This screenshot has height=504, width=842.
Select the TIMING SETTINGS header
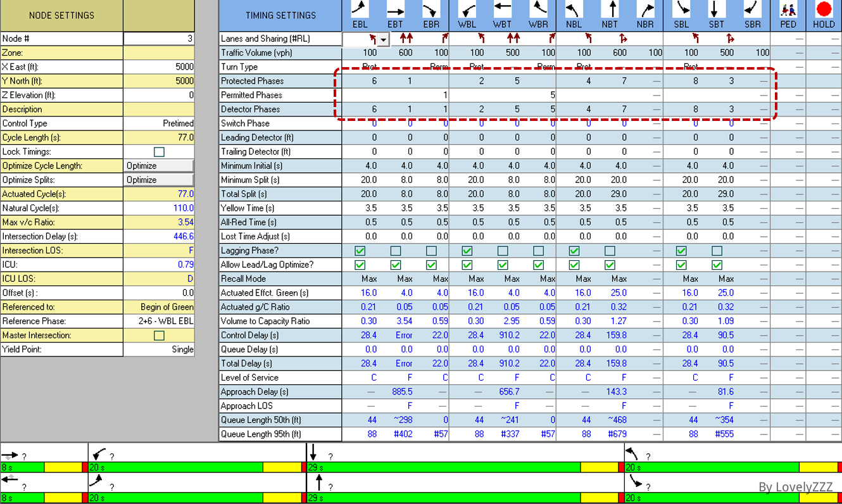point(280,15)
